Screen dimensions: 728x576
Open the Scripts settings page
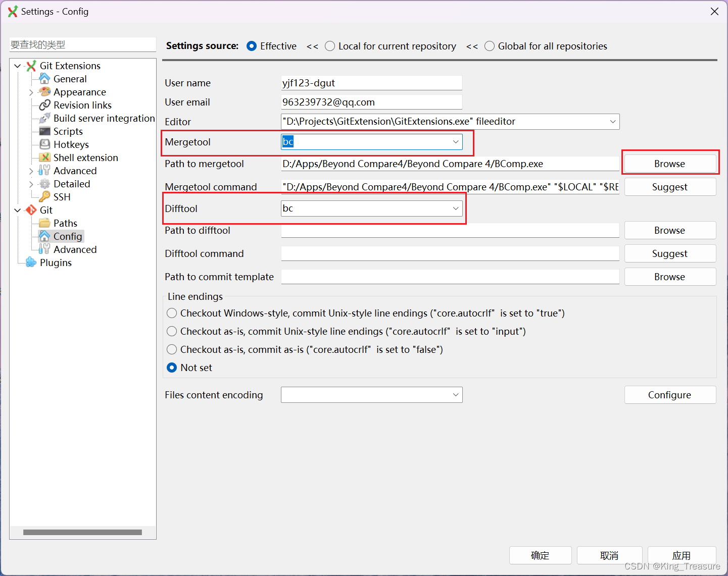click(x=68, y=131)
